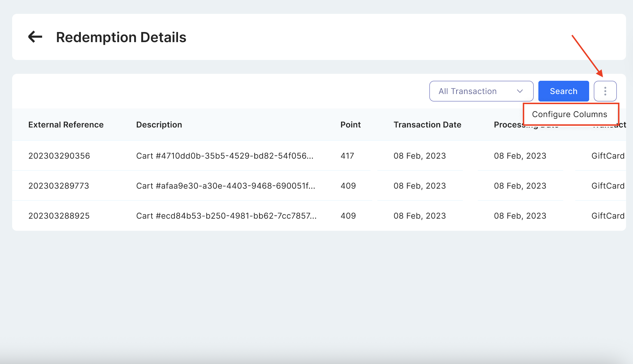Click the 417 point value
This screenshot has width=633, height=364.
(347, 156)
